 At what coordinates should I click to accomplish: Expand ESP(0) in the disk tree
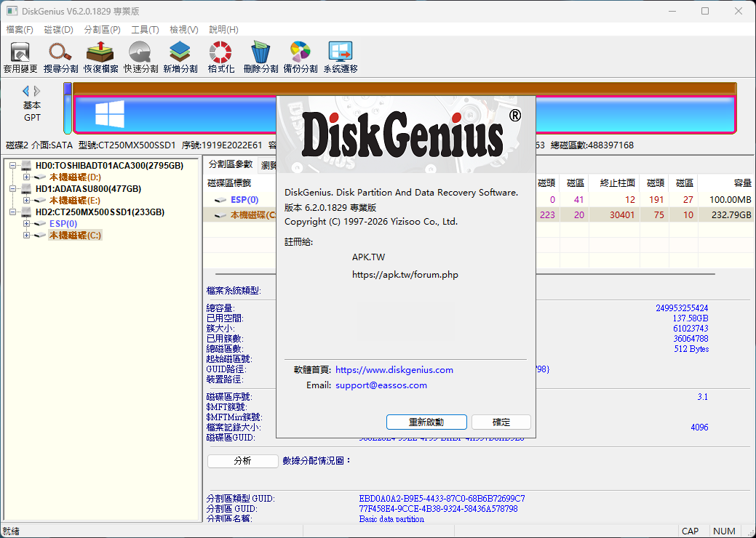coord(26,223)
